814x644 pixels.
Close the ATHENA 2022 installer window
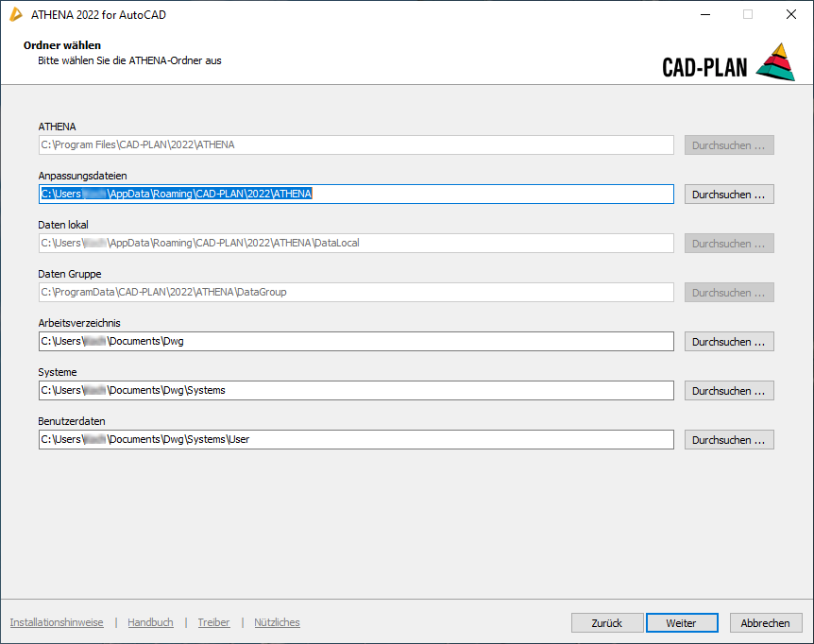(x=791, y=15)
